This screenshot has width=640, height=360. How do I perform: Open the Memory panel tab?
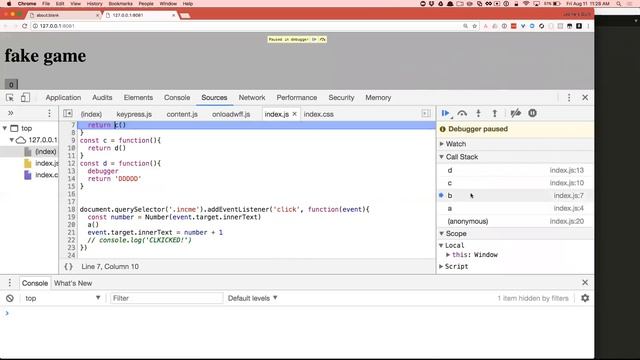point(378,98)
